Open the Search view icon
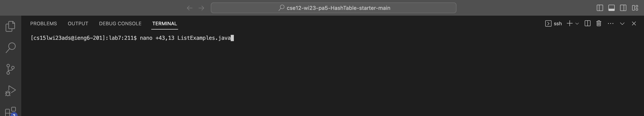Screen dimensions: 644x116 (10, 48)
